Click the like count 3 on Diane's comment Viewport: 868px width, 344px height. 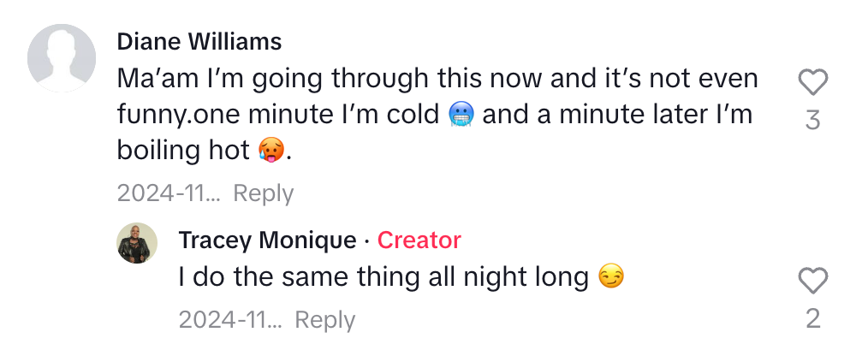tap(812, 121)
